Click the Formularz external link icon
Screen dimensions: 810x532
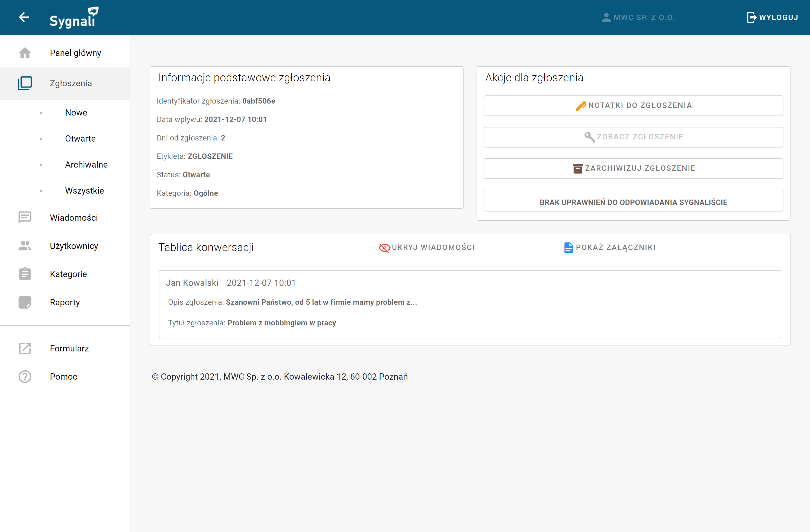pyautogui.click(x=25, y=348)
